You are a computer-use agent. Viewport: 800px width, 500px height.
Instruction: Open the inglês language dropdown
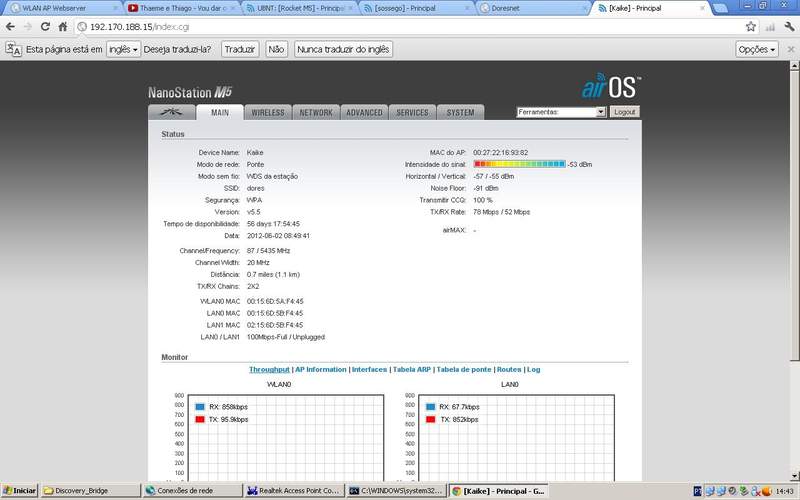123,49
